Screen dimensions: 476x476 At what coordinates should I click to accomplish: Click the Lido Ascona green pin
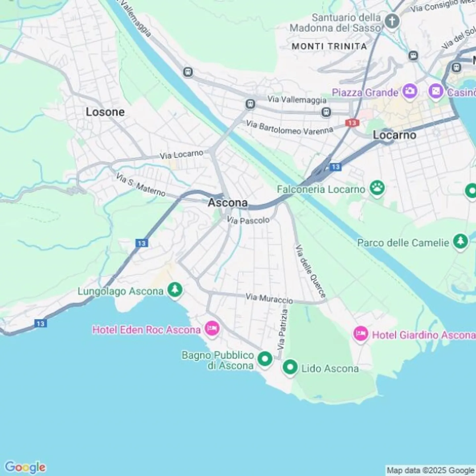tap(290, 367)
